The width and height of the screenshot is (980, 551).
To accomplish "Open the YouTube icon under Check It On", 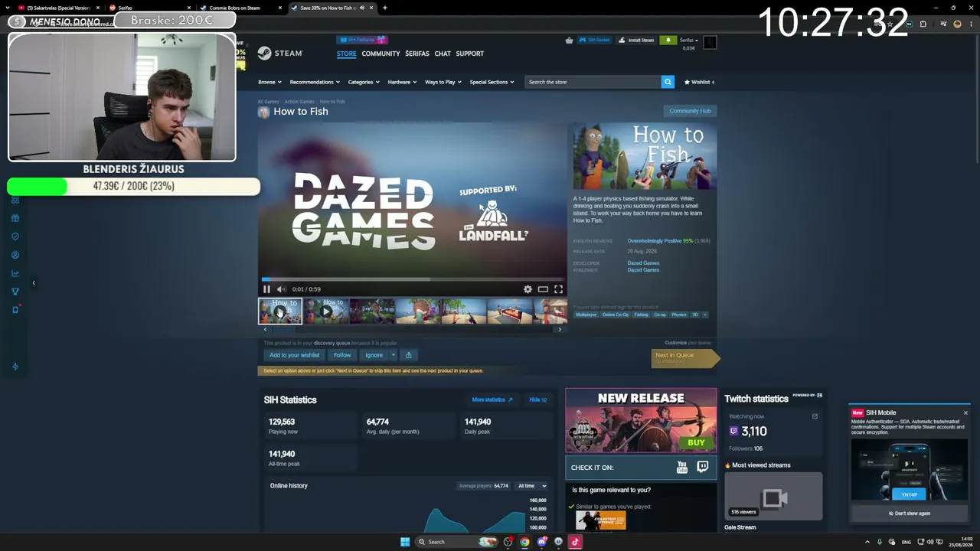I will click(x=682, y=467).
